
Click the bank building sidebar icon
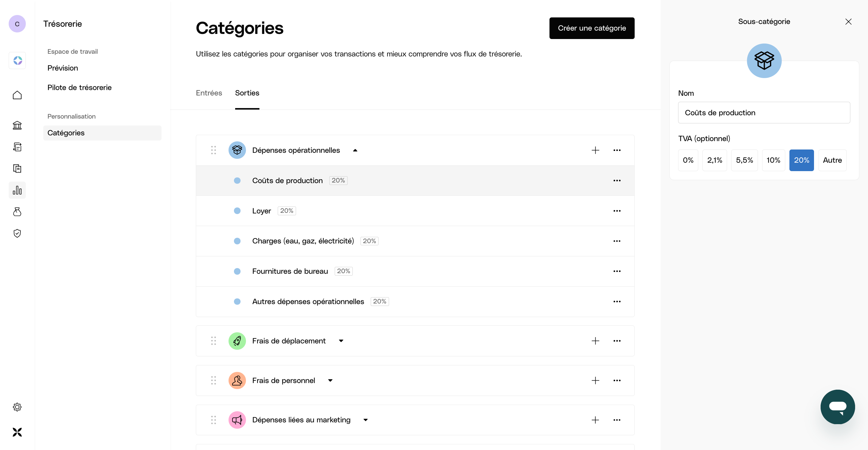point(17,125)
